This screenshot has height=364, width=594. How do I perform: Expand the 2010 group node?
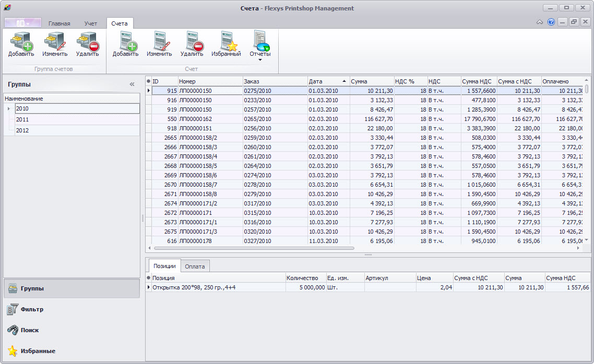[x=9, y=108]
